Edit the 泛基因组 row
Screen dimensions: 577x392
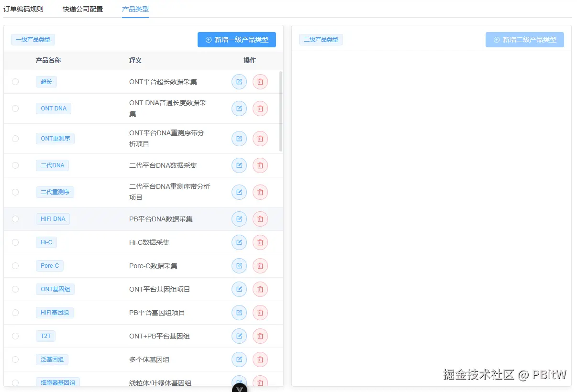239,359
